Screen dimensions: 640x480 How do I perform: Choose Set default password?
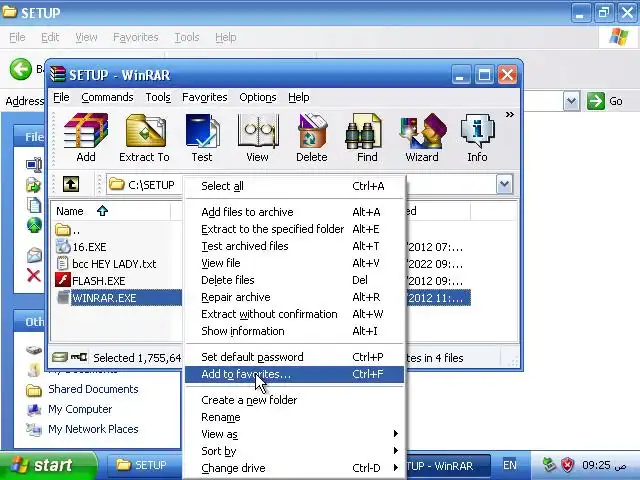(x=295, y=357)
